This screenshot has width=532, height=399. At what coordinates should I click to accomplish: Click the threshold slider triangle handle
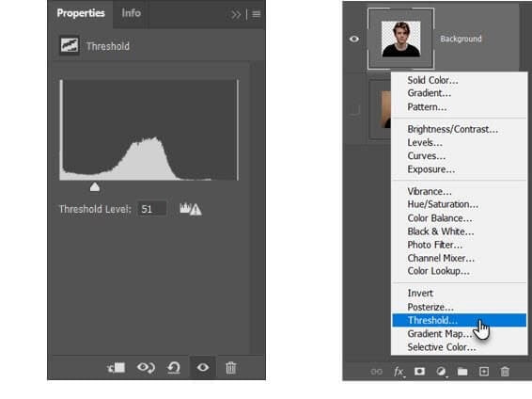pyautogui.click(x=95, y=186)
